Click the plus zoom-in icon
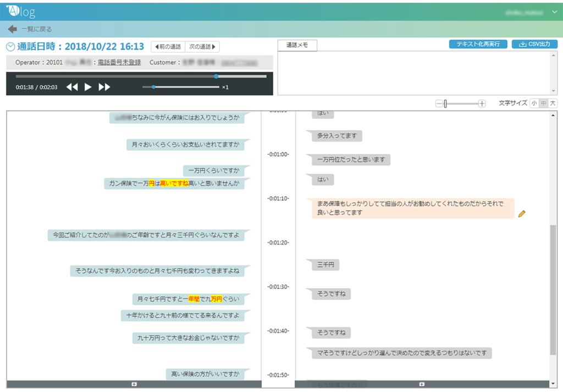 (482, 103)
